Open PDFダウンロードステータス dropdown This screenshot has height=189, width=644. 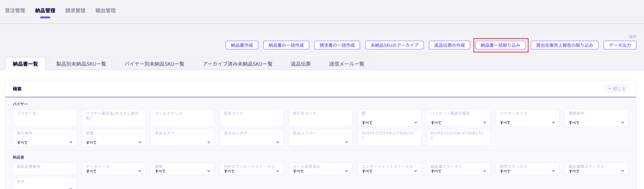[x=251, y=169]
